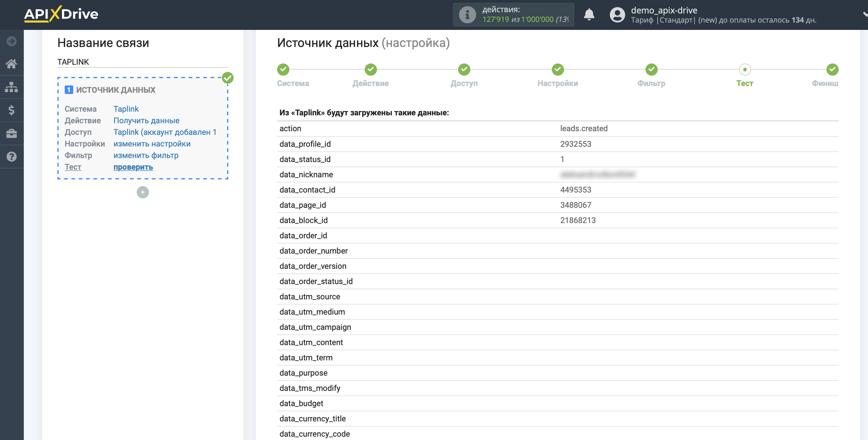Click the data_order_number row label
868x440 pixels.
tap(313, 251)
